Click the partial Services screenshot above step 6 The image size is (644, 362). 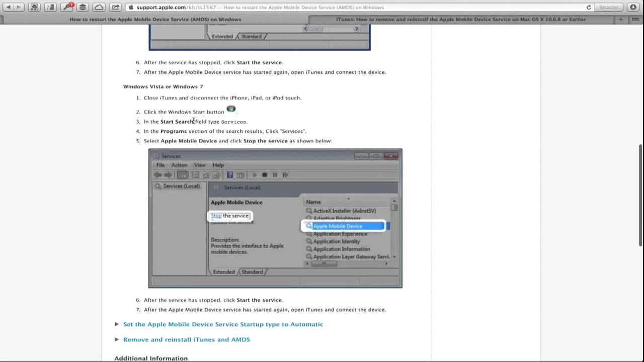point(260,37)
